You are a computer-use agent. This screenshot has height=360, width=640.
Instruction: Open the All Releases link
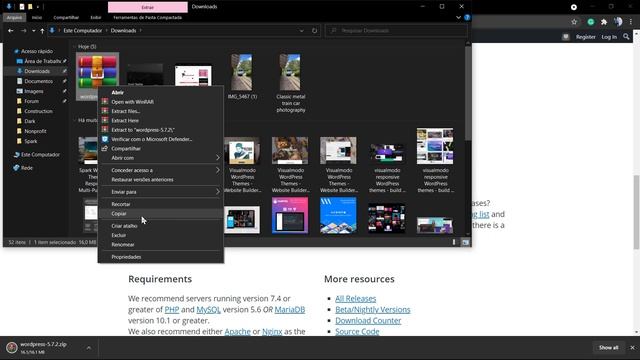point(356,298)
